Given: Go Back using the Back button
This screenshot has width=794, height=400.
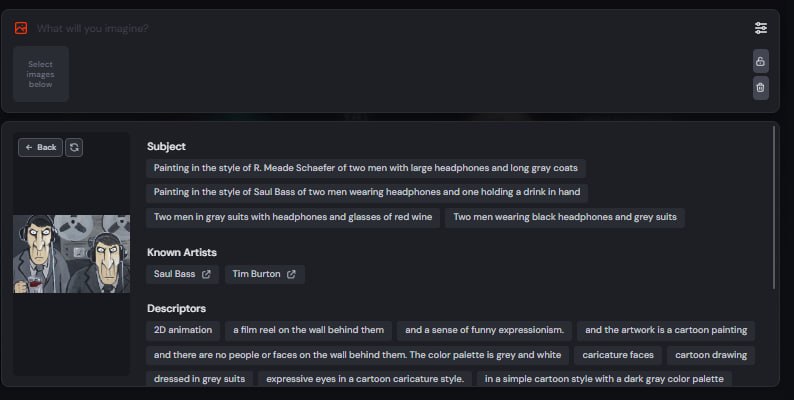Looking at the screenshot, I should pyautogui.click(x=41, y=147).
